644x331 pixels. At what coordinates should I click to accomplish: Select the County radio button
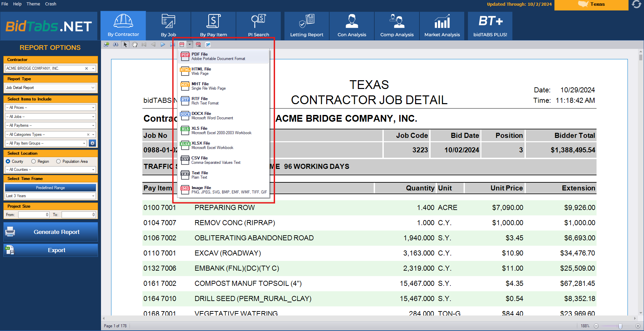coord(8,161)
